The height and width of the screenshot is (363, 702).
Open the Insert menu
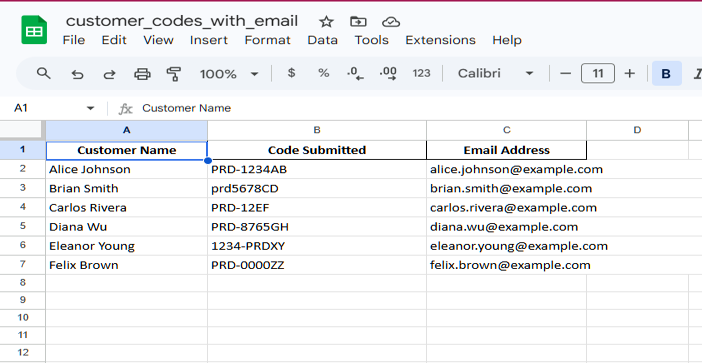coord(209,40)
